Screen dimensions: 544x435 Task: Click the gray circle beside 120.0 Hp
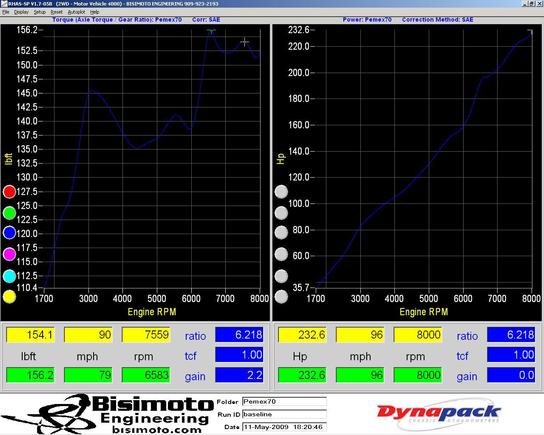(x=281, y=191)
